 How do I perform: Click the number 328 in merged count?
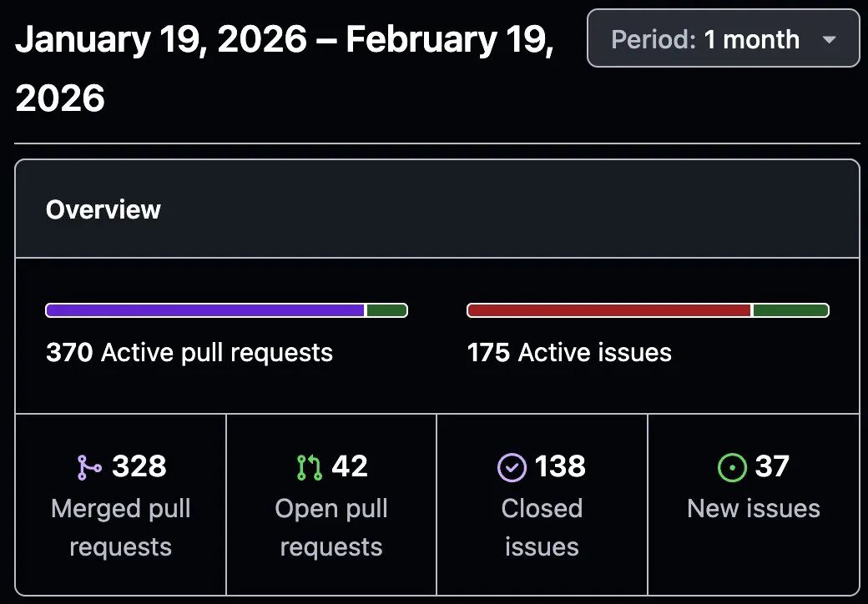(x=139, y=466)
